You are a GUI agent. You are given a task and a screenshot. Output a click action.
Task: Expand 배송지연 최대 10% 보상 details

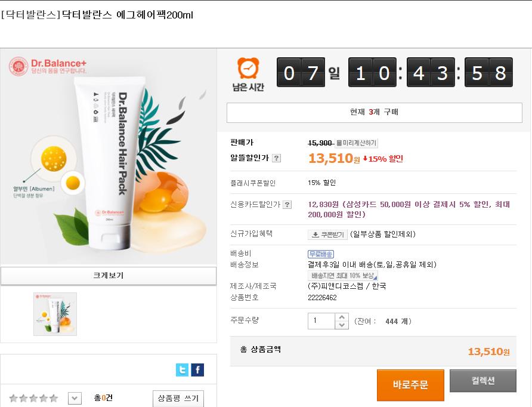[x=343, y=276]
